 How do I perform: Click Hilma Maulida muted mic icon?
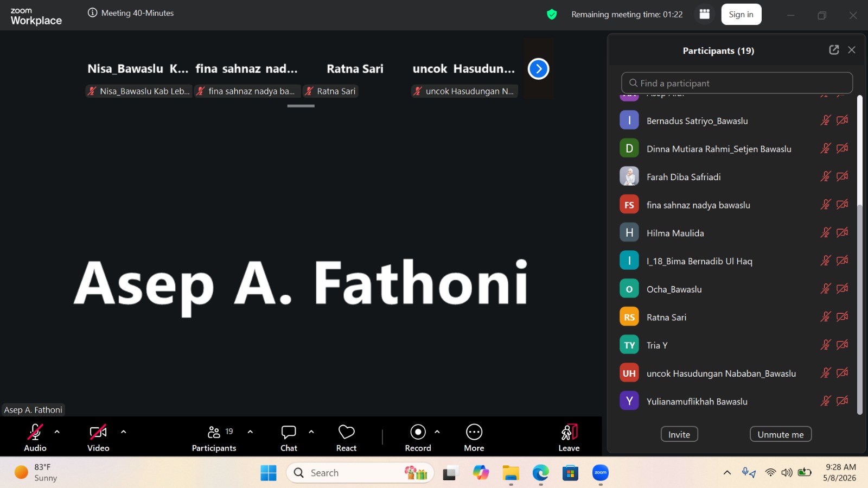(x=826, y=233)
